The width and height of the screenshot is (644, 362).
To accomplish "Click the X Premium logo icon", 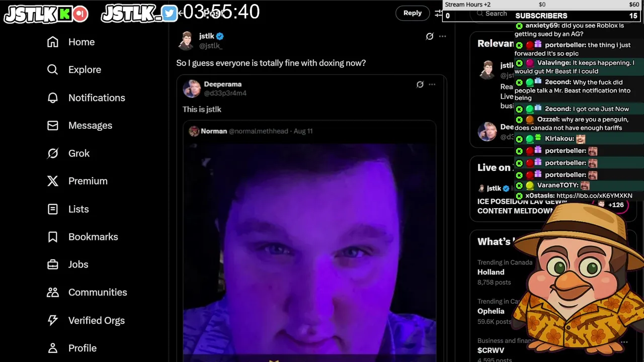I will [53, 181].
